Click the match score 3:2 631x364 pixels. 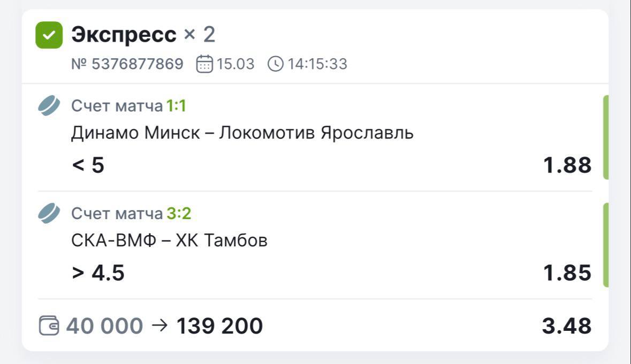coord(179,214)
